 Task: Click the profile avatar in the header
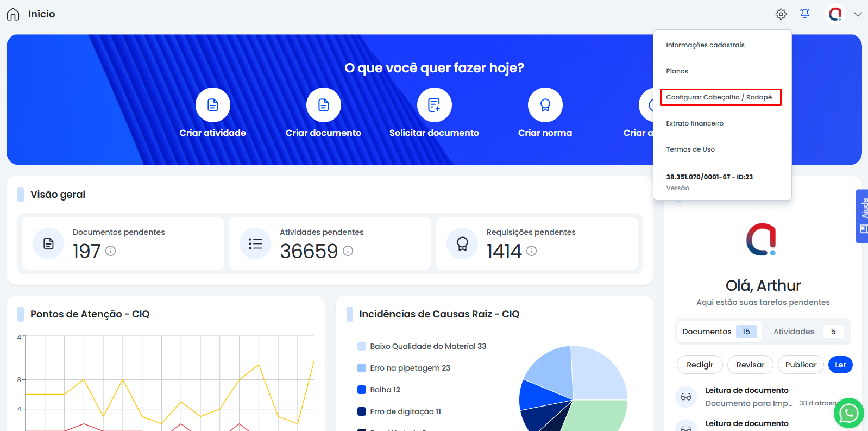pyautogui.click(x=835, y=14)
